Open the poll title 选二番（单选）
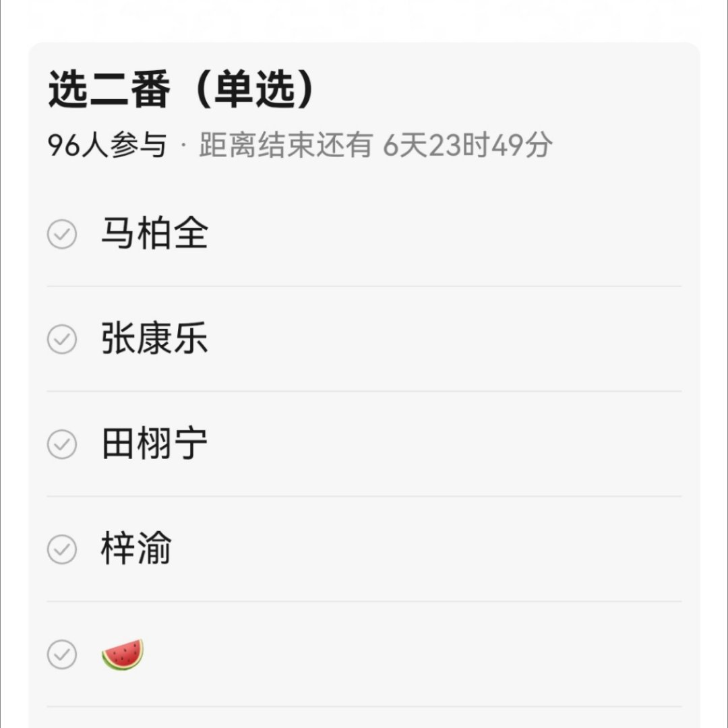728x728 pixels. point(182,89)
